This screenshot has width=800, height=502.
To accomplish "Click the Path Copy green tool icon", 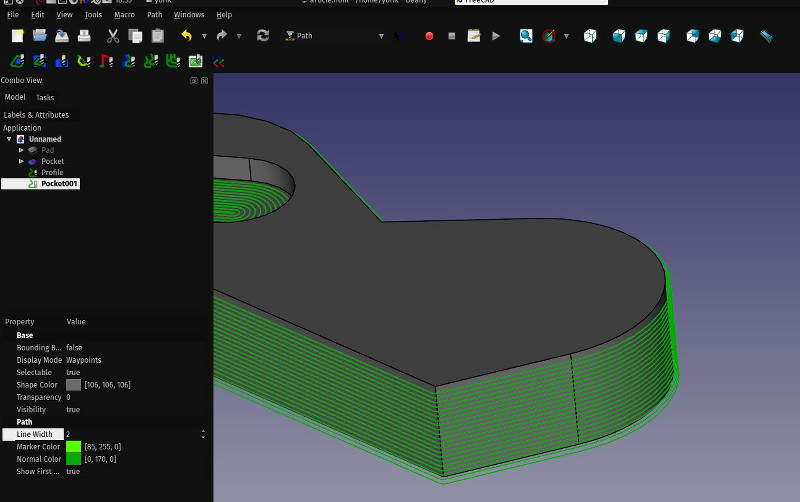I will click(x=151, y=61).
